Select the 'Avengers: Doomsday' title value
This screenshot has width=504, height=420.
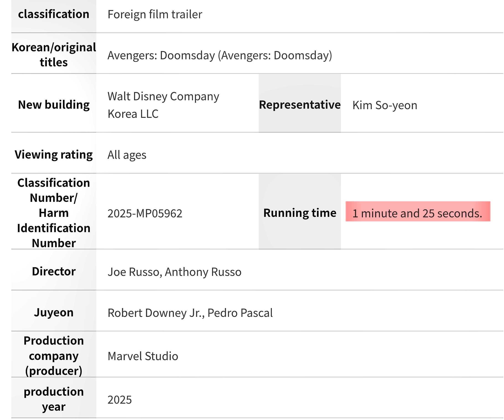(x=220, y=55)
